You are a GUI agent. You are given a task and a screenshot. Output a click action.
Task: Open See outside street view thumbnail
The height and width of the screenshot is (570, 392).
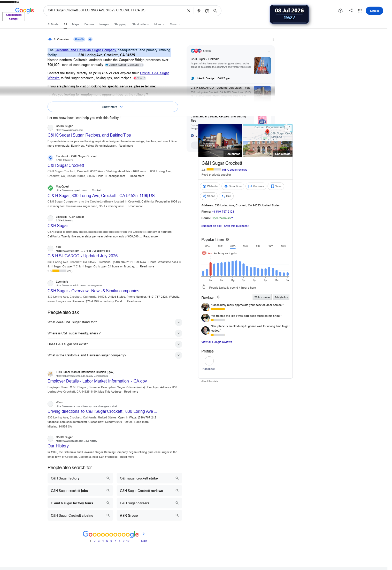(267, 149)
